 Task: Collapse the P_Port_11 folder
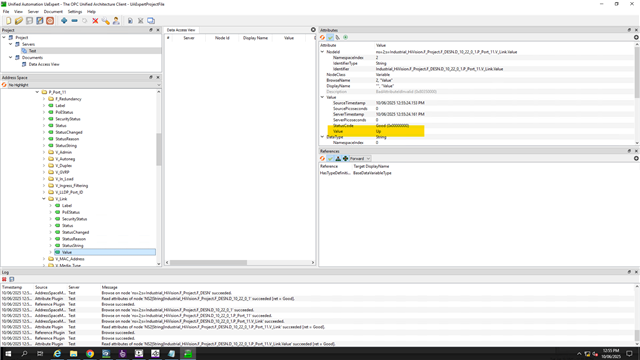[37, 92]
